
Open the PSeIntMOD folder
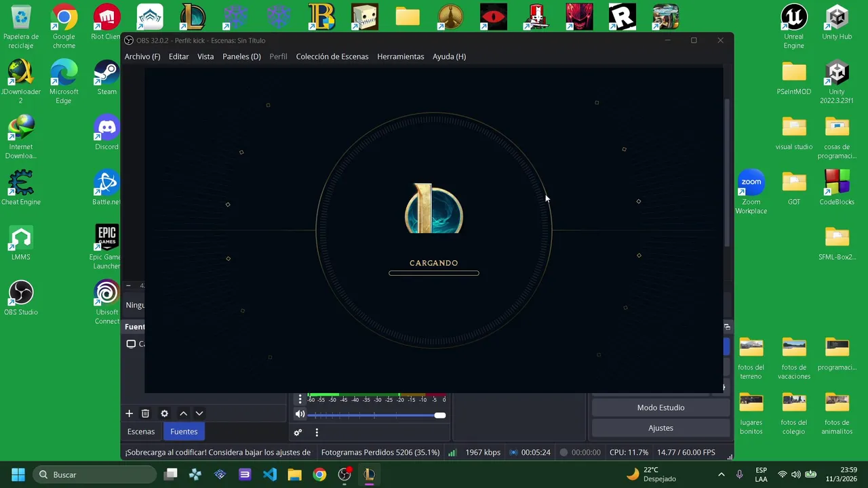click(x=794, y=77)
